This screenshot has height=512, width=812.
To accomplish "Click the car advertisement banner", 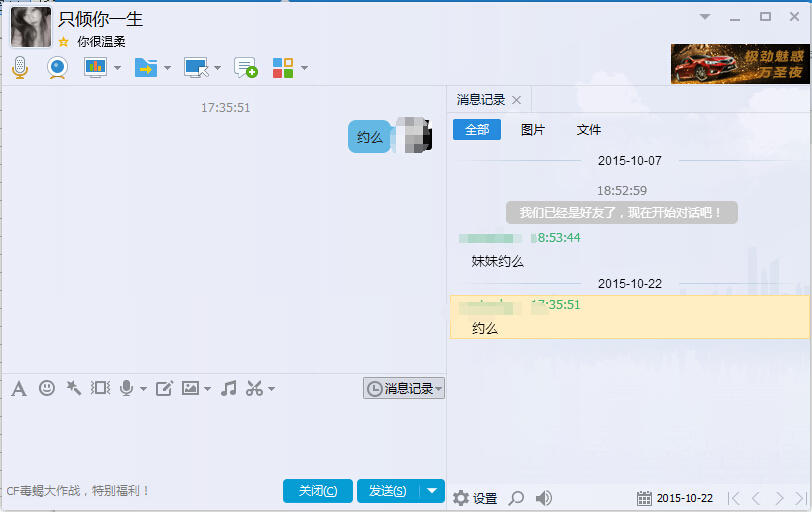I will coord(740,64).
